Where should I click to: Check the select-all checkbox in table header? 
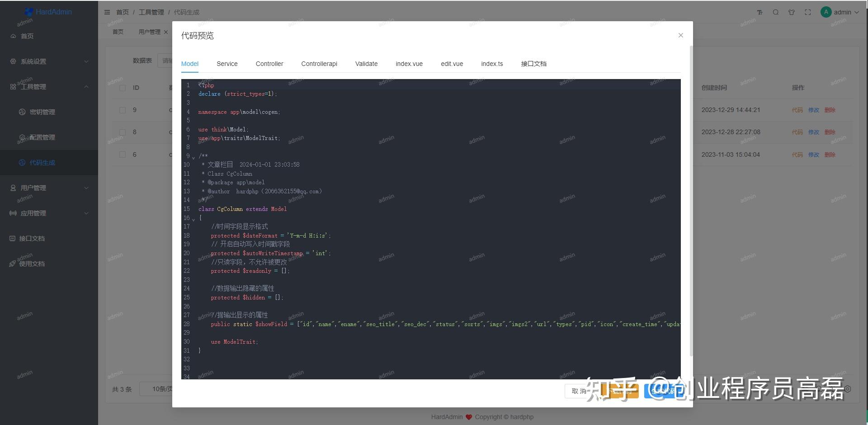point(122,88)
